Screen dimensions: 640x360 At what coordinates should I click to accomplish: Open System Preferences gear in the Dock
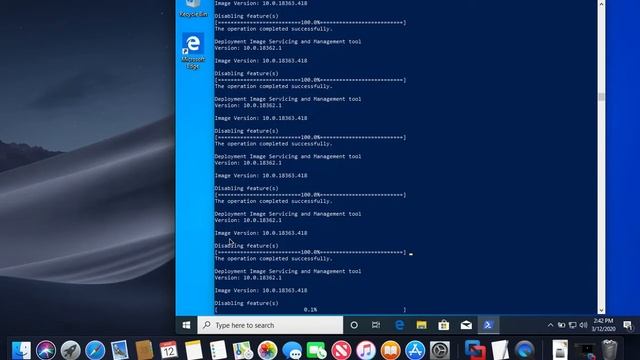(440, 350)
